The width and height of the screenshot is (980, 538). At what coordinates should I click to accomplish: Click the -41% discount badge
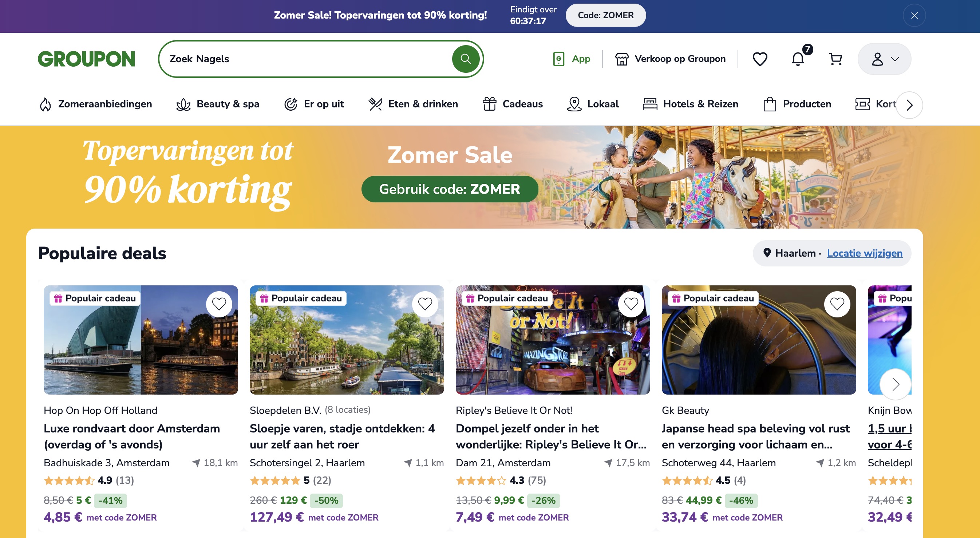tap(110, 501)
